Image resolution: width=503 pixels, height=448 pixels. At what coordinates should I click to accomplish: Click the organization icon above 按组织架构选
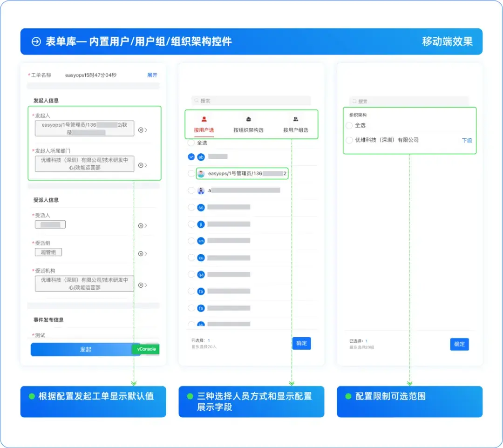pyautogui.click(x=249, y=119)
